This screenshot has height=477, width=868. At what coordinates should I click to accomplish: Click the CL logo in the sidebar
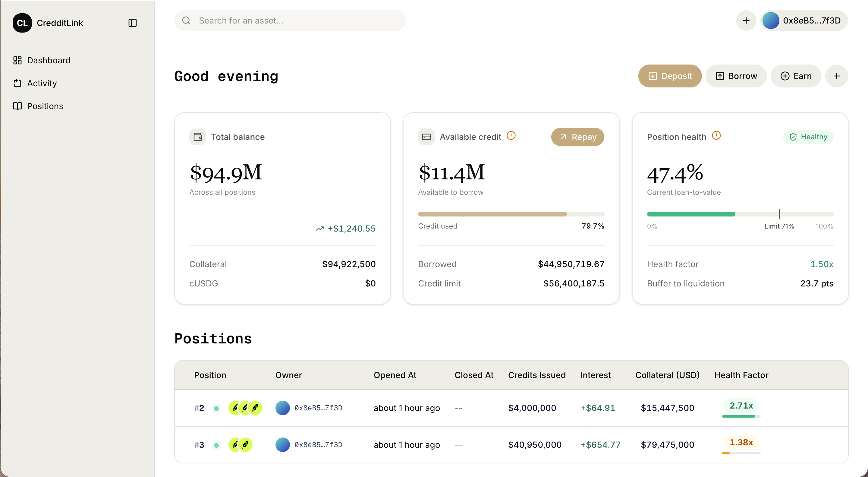[22, 23]
